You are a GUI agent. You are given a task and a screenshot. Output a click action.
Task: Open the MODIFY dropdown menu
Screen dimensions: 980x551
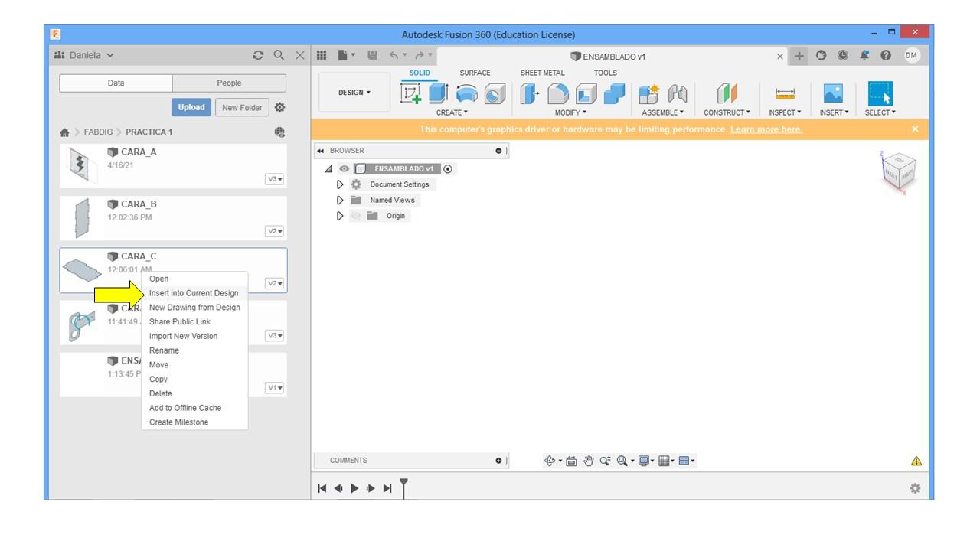tap(570, 112)
